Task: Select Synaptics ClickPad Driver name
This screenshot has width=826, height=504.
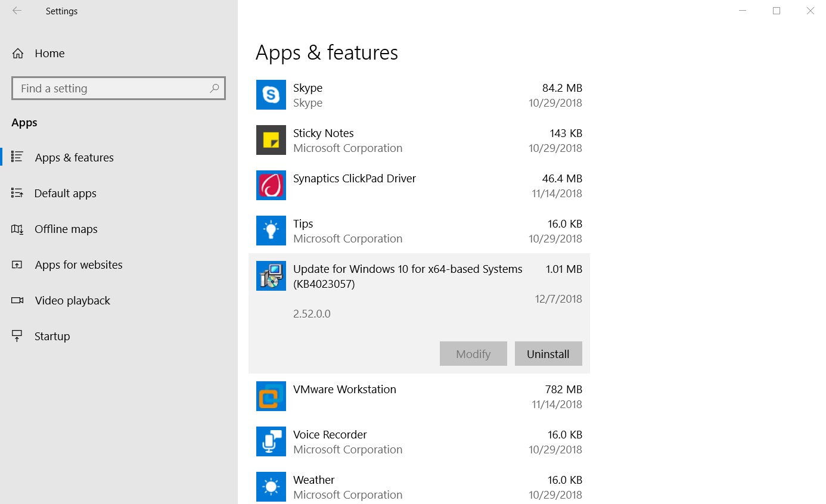Action: 355,179
